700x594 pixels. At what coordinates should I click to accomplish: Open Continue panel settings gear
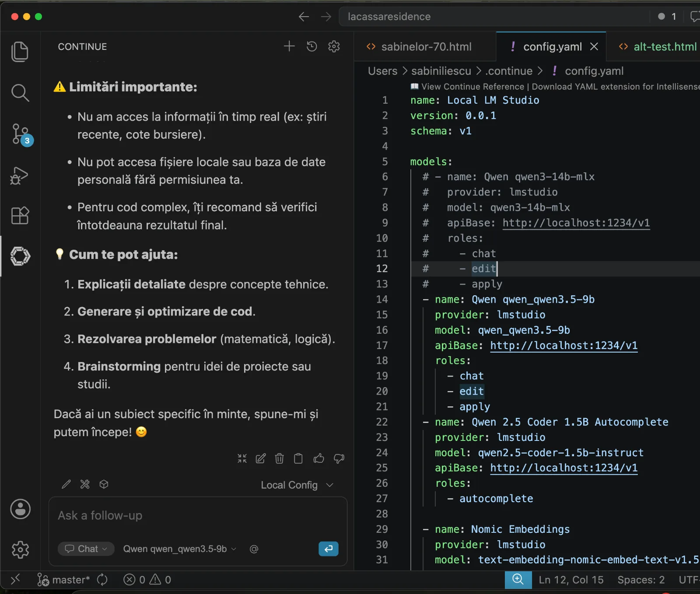click(x=334, y=46)
